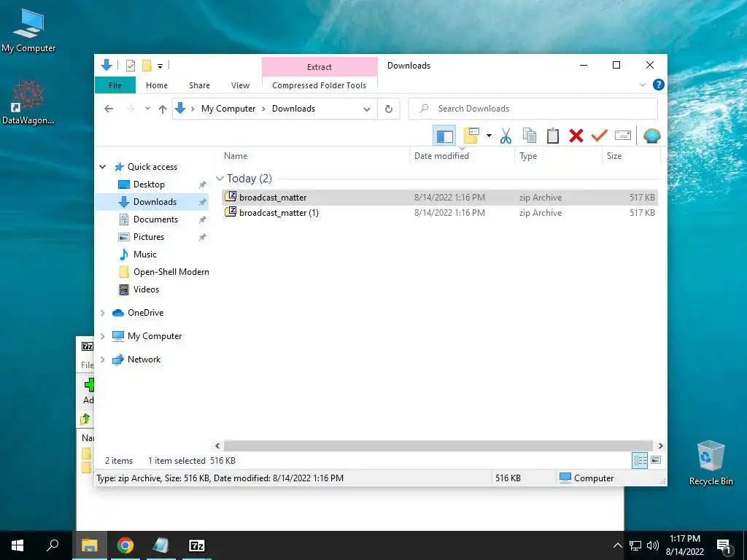Expand the ribbon with the chevron
The image size is (747, 560).
pyautogui.click(x=642, y=85)
